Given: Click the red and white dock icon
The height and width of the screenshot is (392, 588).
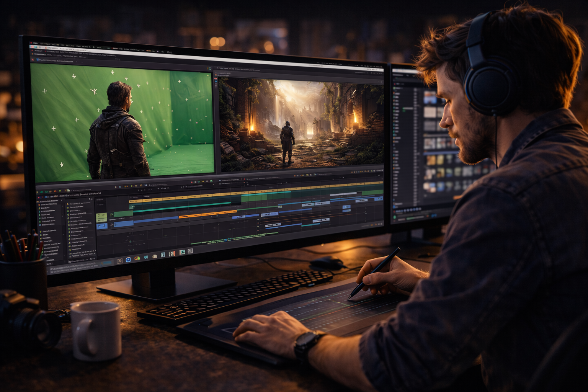Looking at the screenshot, I should click(x=172, y=253).
